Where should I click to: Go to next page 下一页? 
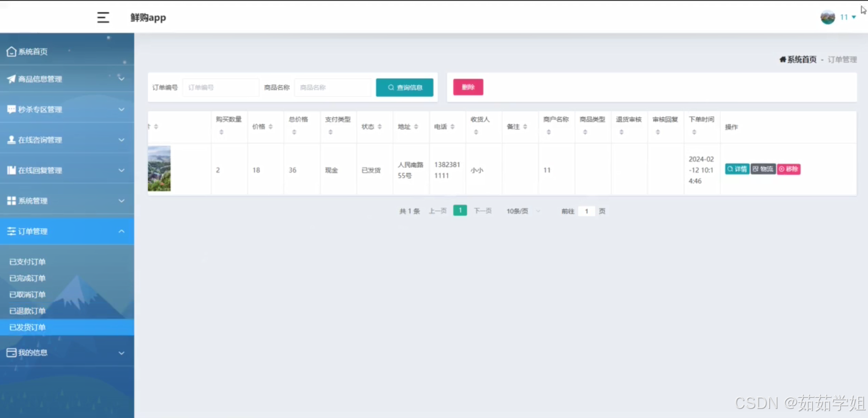coord(482,211)
